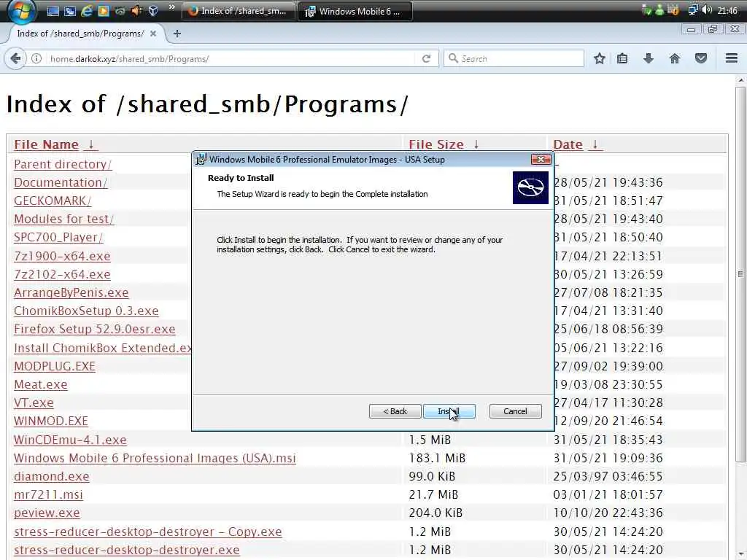Screen dimensions: 747x560
Task: Download mr7211.msi
Action: click(x=48, y=495)
